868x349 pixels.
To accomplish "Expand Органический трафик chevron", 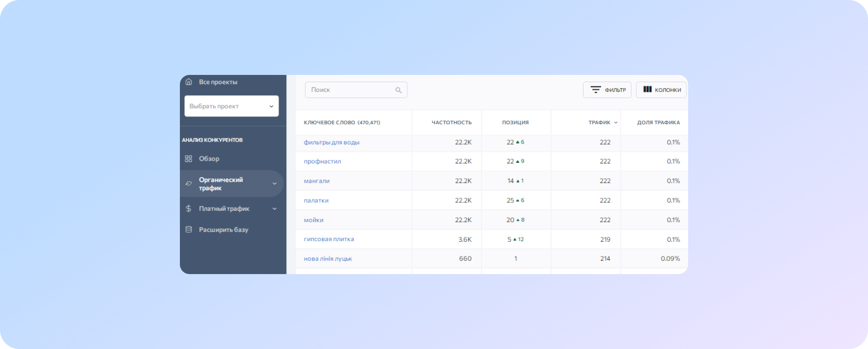I will 275,184.
